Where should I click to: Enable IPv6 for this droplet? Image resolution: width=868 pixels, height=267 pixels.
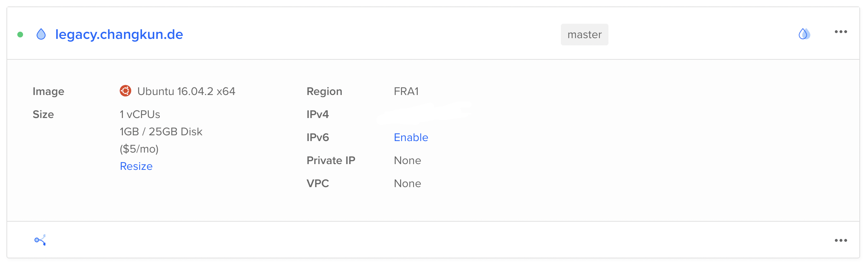(x=411, y=137)
